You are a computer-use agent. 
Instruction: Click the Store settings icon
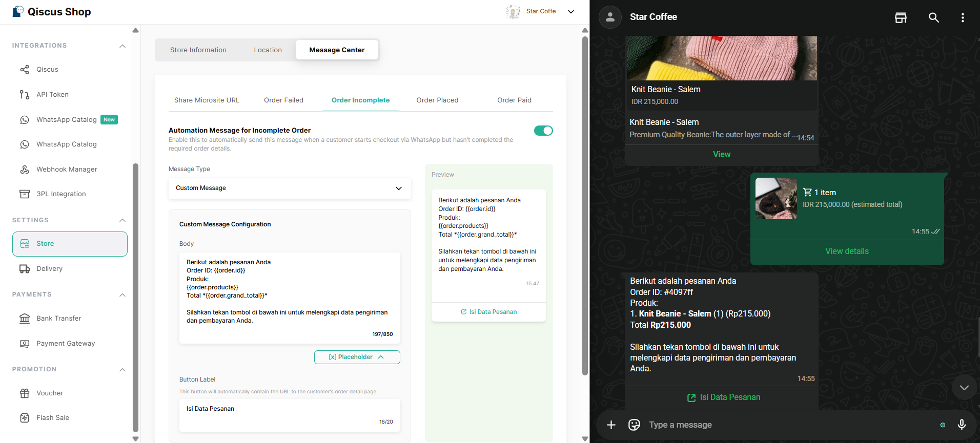[25, 244]
